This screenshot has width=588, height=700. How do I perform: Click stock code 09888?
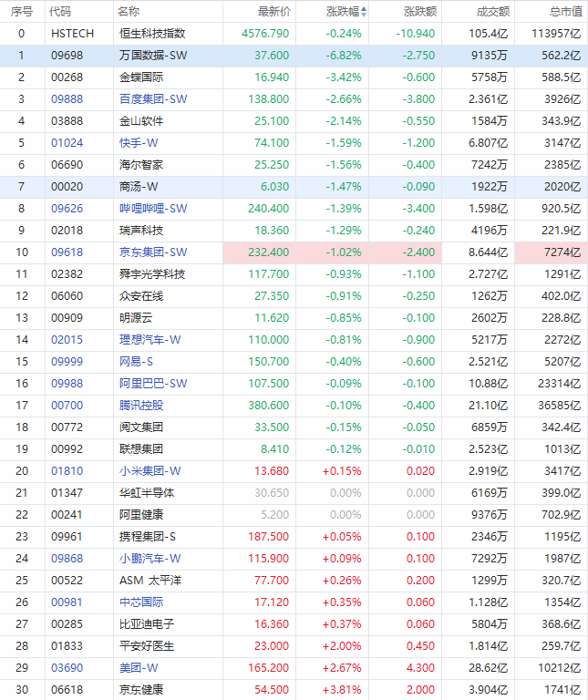tap(67, 99)
